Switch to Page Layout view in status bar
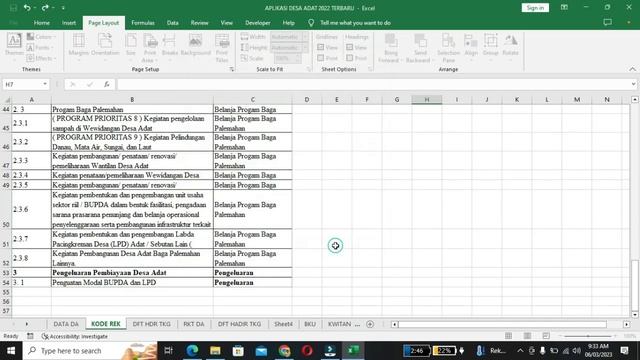This screenshot has height=360, width=640. [527, 336]
